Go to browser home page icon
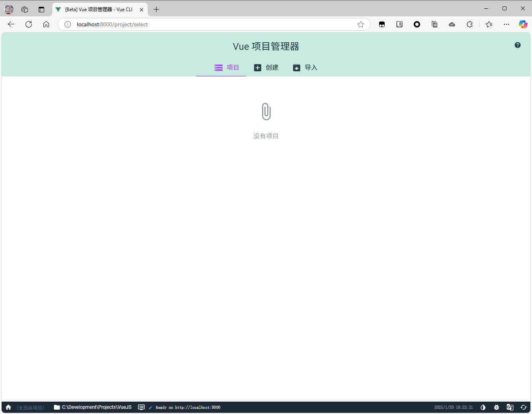 point(46,24)
